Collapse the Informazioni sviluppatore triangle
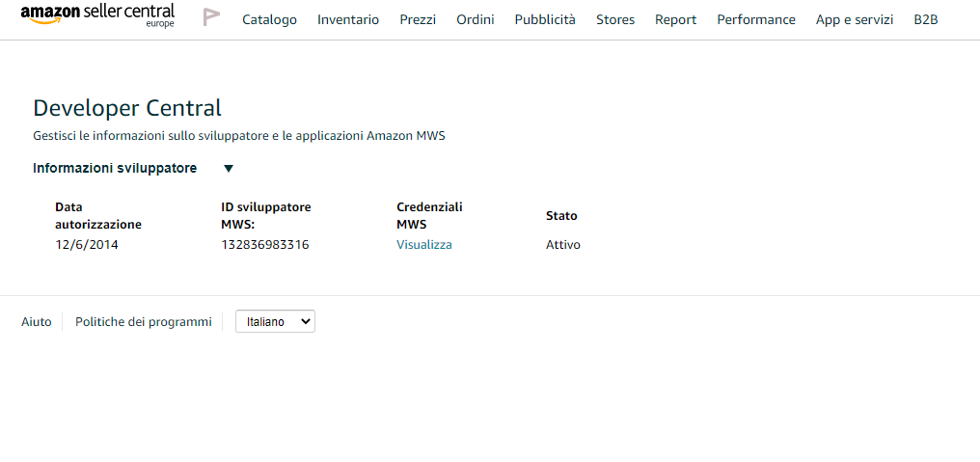This screenshot has width=980, height=462. pyautogui.click(x=229, y=168)
